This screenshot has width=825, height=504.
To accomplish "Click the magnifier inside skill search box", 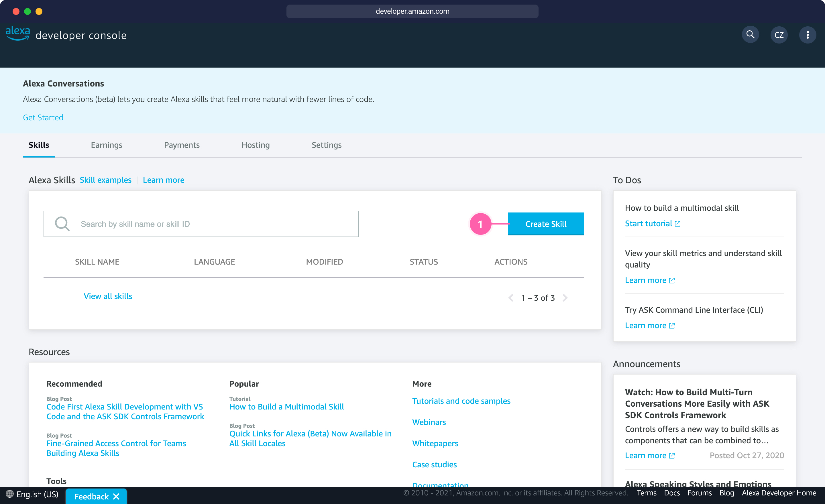I will point(62,224).
